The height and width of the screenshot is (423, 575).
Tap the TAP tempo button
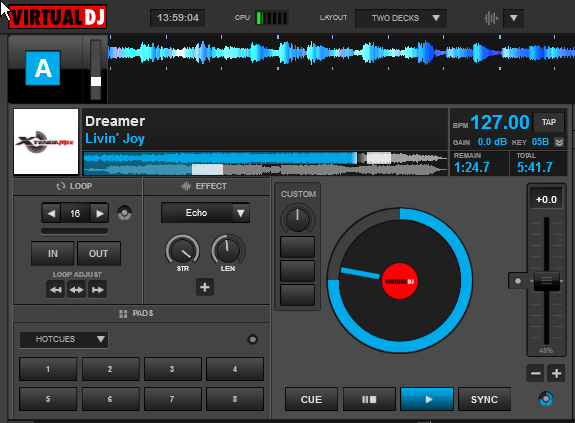point(549,122)
